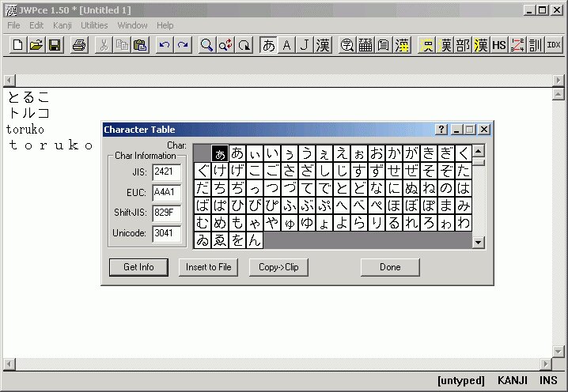Open search and replace tool

[225, 45]
